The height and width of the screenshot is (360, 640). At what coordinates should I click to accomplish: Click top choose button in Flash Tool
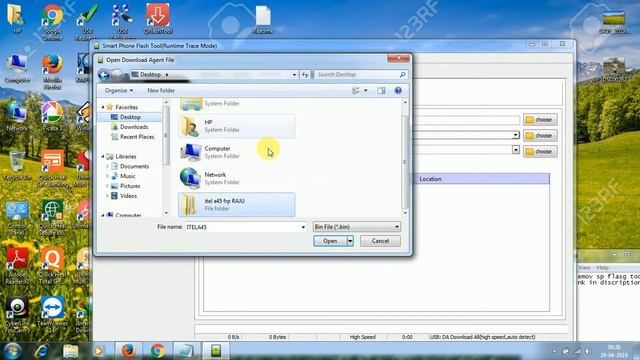tap(540, 120)
